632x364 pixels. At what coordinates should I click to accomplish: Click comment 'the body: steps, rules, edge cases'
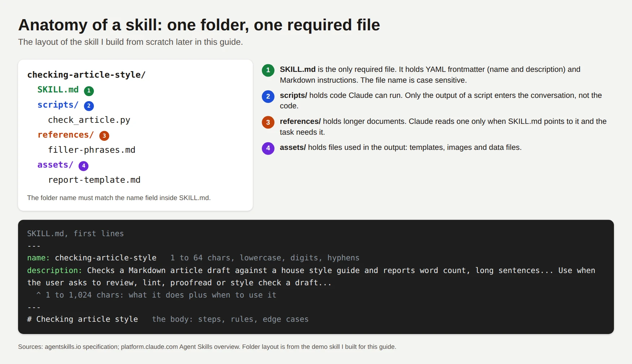pyautogui.click(x=230, y=319)
